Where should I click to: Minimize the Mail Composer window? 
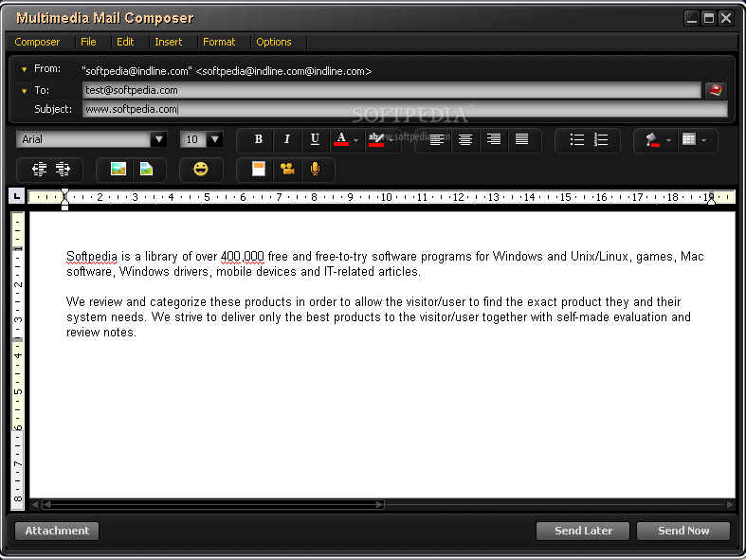pyautogui.click(x=692, y=18)
